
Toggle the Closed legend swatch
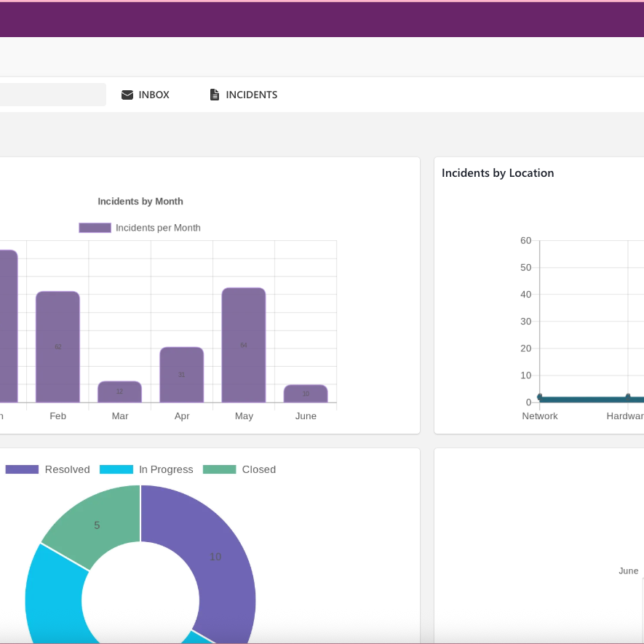[x=219, y=469]
